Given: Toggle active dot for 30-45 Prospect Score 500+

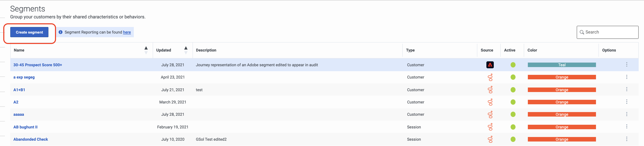Looking at the screenshot, I should point(513,65).
